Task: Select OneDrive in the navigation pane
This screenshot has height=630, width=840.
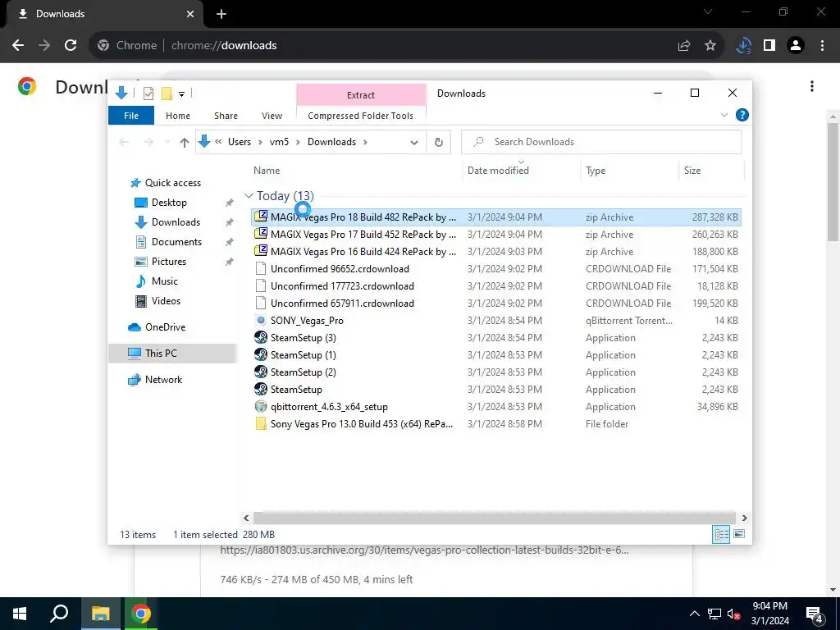Action: 165,327
